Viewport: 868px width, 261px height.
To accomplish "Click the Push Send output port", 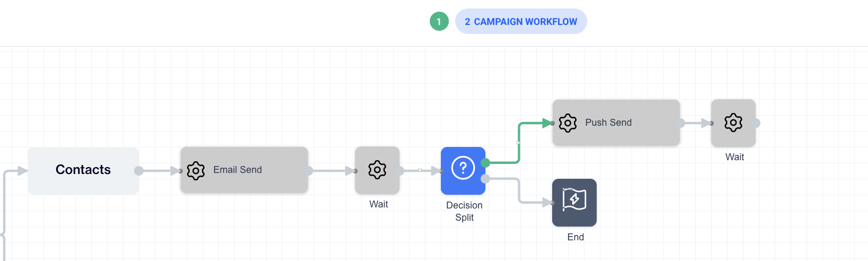I will (680, 123).
